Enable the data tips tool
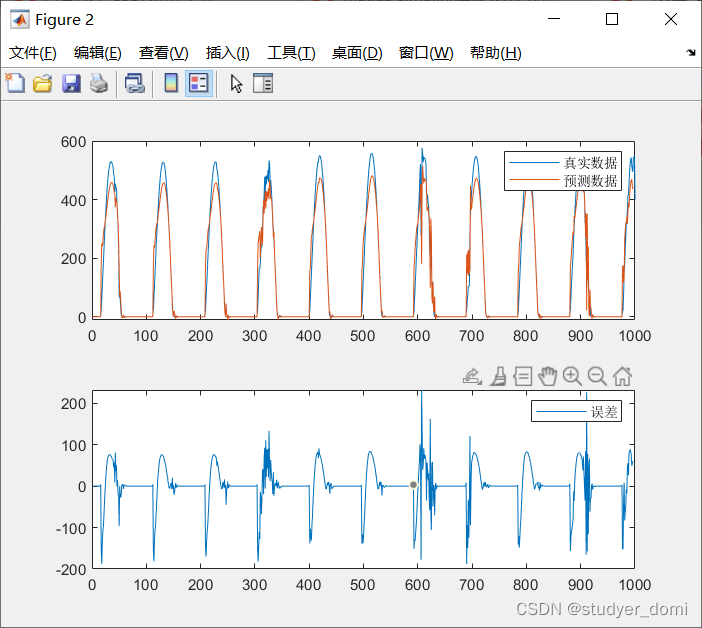 522,376
